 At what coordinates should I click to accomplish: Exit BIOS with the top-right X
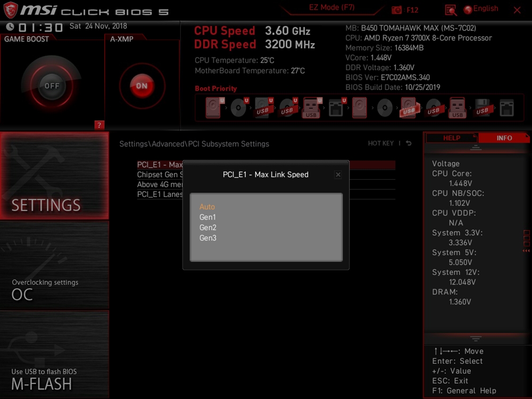[517, 10]
